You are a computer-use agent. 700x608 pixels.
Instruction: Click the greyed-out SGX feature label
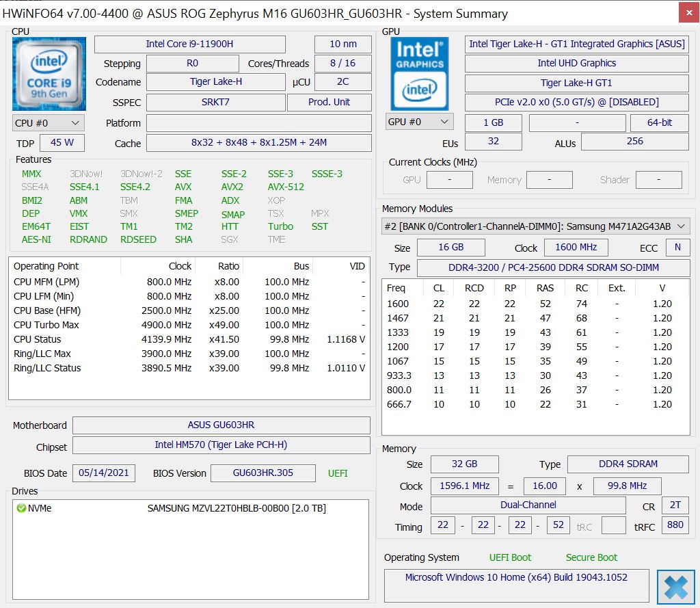point(230,239)
